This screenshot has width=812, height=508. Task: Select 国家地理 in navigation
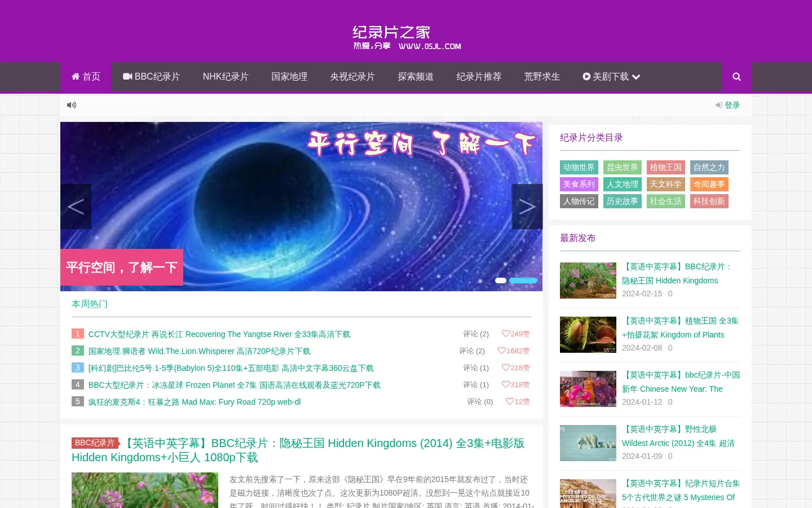[x=289, y=77]
